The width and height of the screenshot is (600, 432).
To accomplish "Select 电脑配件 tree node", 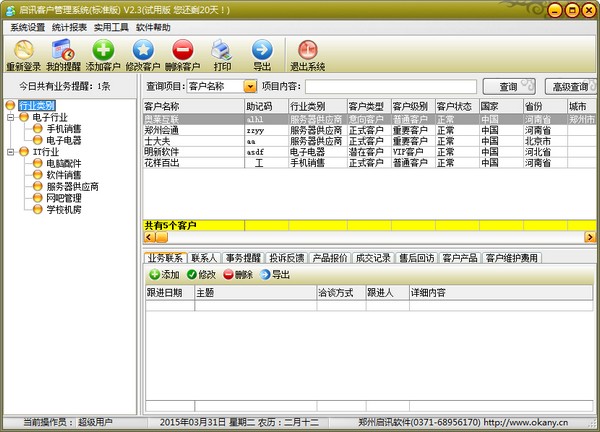I will 64,164.
